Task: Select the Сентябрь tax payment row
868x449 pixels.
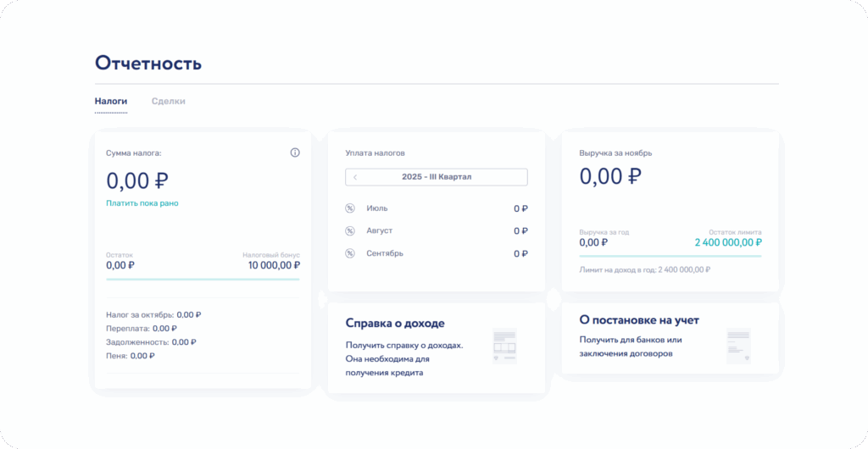Action: click(437, 253)
